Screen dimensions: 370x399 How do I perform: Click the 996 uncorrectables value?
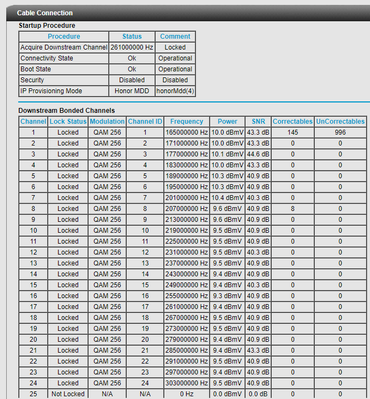coord(340,132)
